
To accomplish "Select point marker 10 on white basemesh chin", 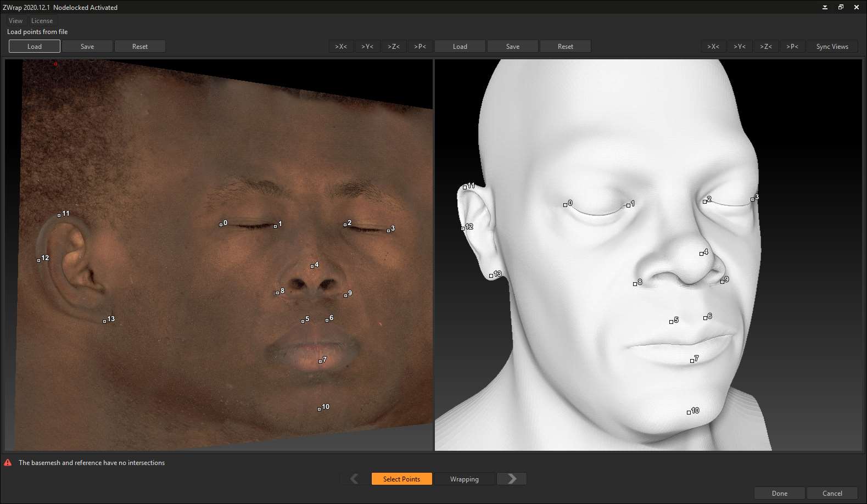I will point(689,412).
